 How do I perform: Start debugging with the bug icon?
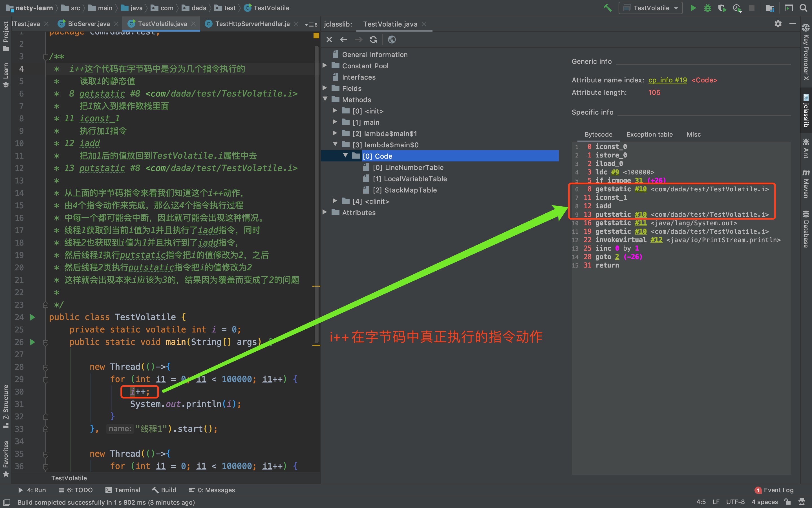pos(707,8)
